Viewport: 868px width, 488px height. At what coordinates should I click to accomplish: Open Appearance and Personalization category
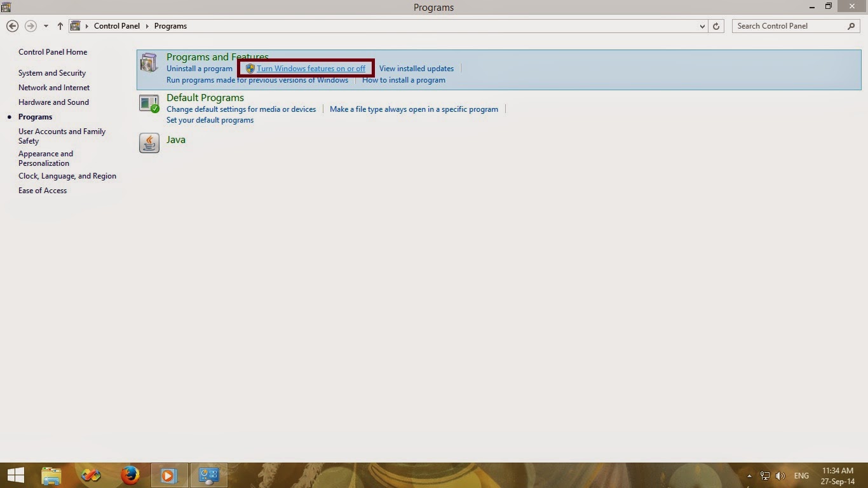click(x=46, y=158)
